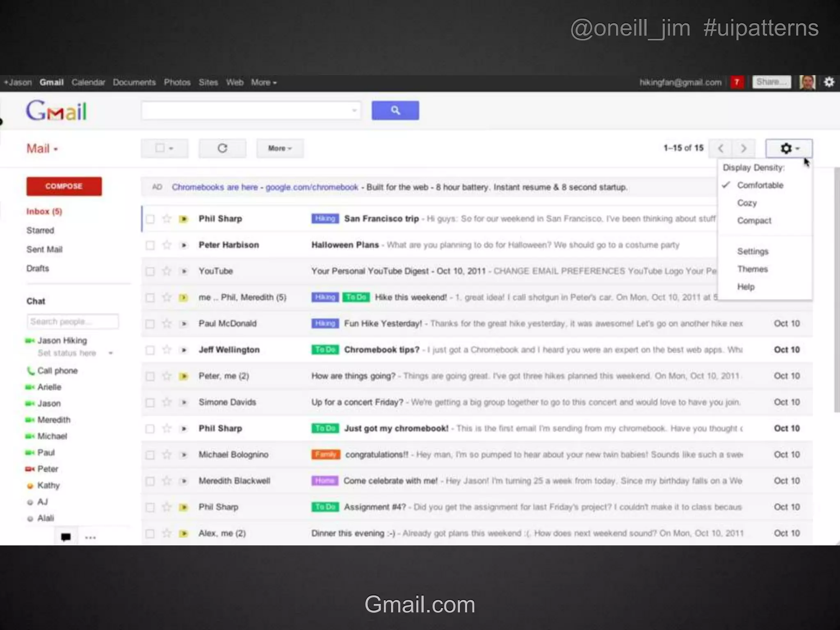Check the Peter Harbison email checkbox

pyautogui.click(x=150, y=245)
